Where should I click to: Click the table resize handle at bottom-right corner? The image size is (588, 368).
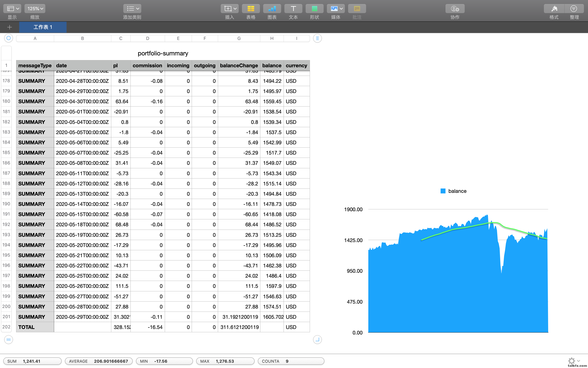coord(317,339)
